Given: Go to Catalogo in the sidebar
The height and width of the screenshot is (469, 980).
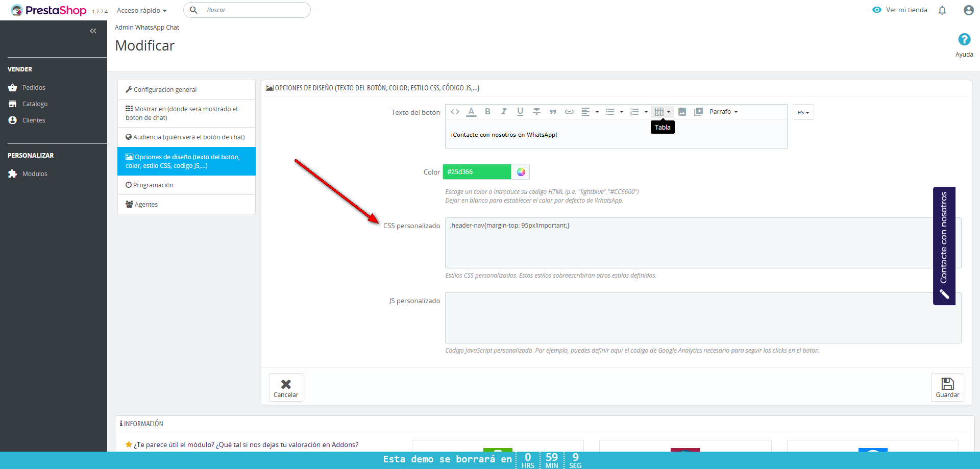Looking at the screenshot, I should point(35,104).
